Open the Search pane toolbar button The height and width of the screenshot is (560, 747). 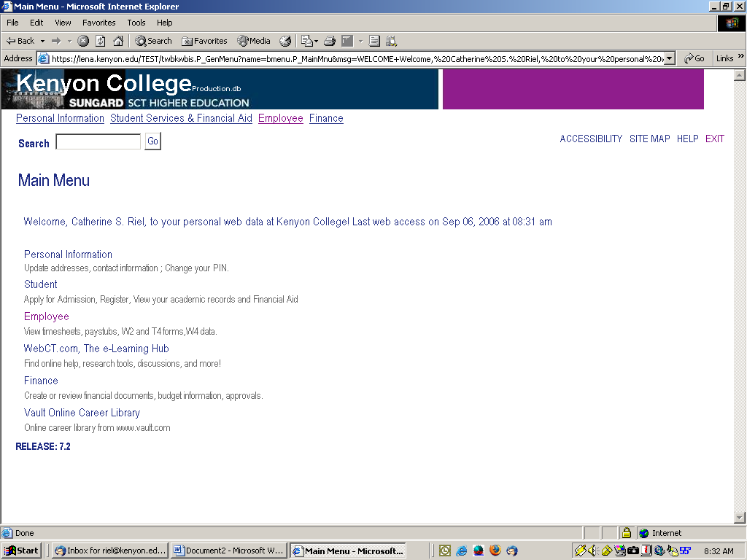153,41
